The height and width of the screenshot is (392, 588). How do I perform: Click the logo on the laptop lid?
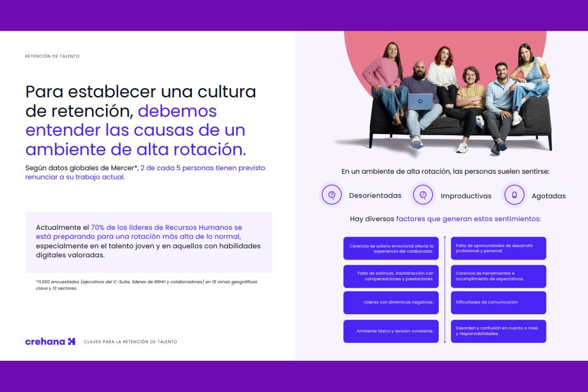[x=420, y=101]
